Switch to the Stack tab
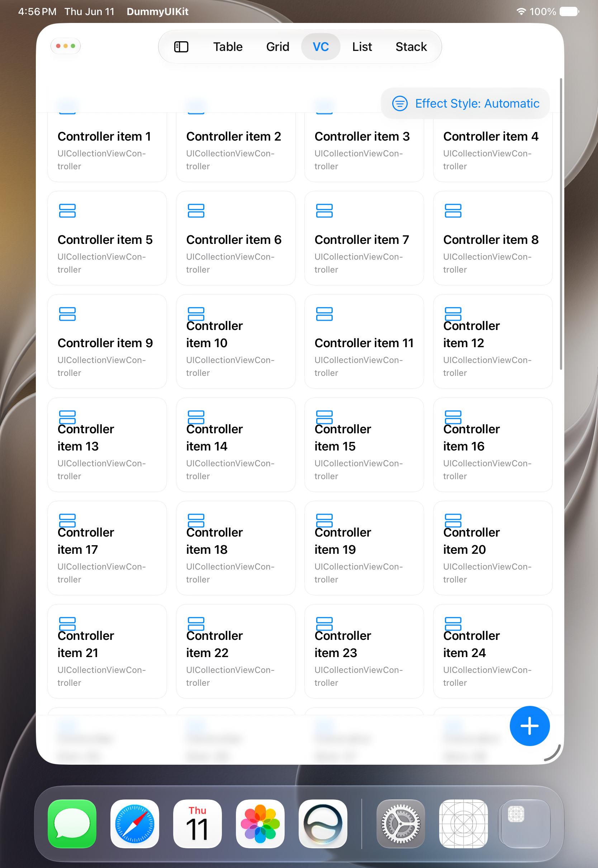This screenshot has width=598, height=868. click(411, 47)
